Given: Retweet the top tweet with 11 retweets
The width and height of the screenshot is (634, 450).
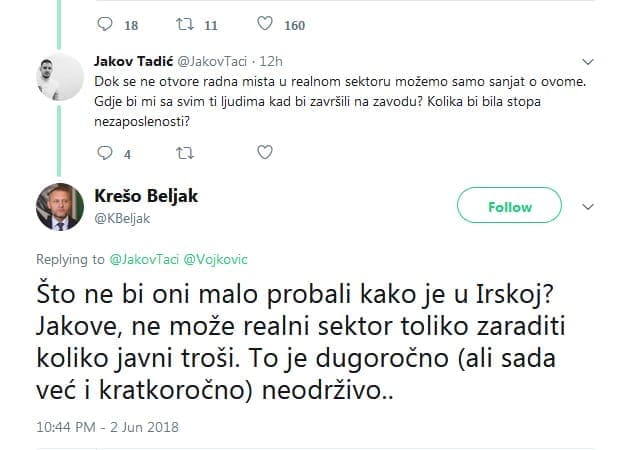Looking at the screenshot, I should coord(183,24).
